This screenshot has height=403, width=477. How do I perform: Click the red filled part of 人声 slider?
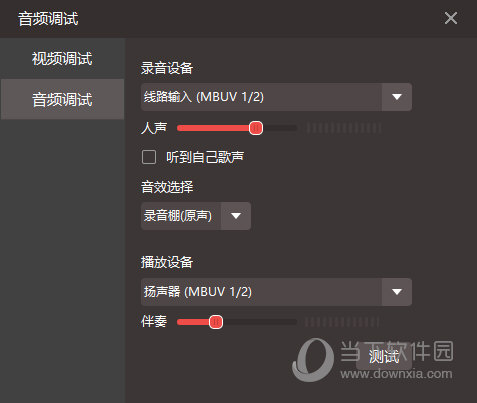point(213,128)
